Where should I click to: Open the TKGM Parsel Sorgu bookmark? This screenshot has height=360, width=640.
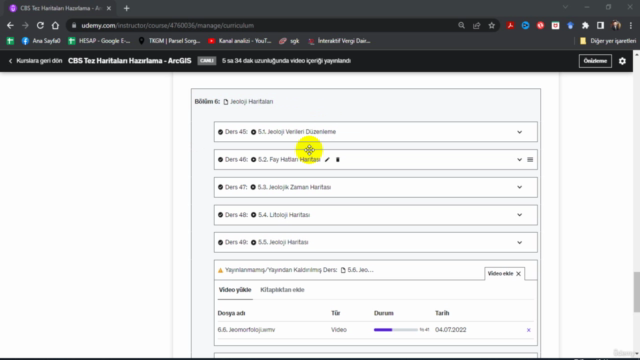(x=169, y=41)
